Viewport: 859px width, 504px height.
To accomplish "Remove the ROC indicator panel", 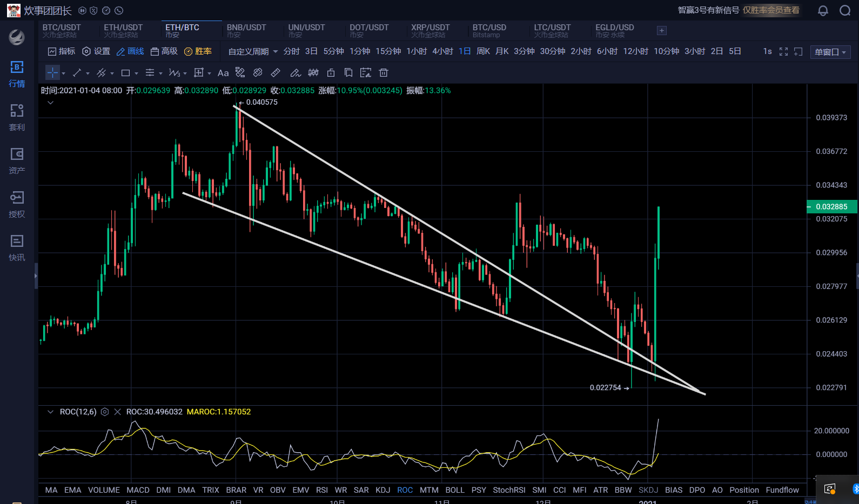I will pyautogui.click(x=117, y=412).
